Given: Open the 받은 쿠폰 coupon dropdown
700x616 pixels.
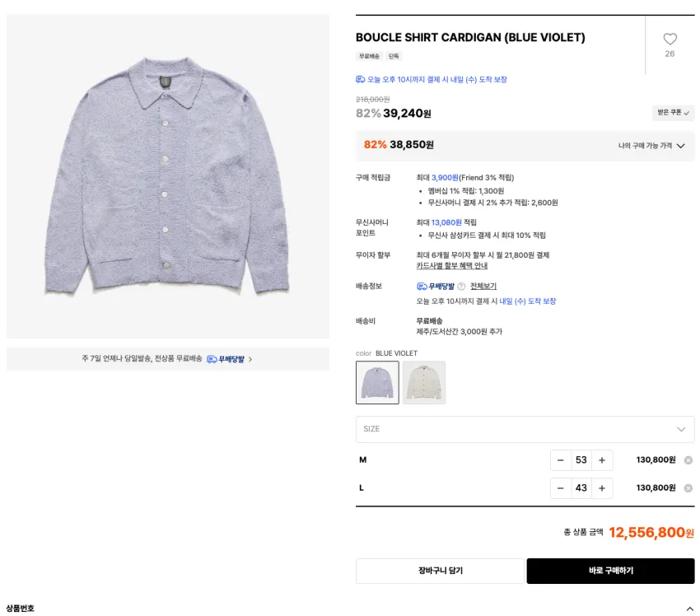Looking at the screenshot, I should (x=673, y=113).
